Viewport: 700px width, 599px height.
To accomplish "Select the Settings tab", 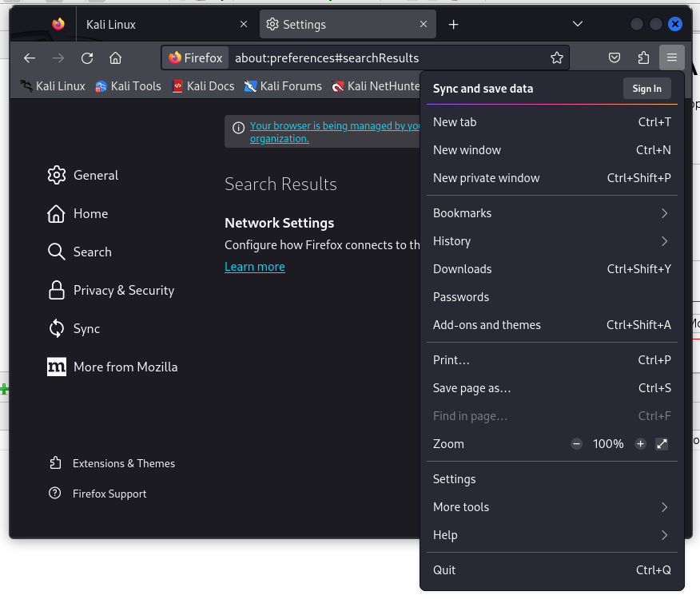I will tap(348, 24).
